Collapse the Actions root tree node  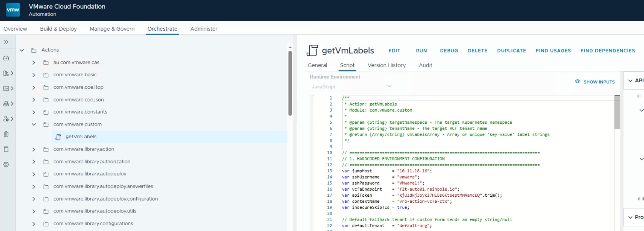pos(22,50)
